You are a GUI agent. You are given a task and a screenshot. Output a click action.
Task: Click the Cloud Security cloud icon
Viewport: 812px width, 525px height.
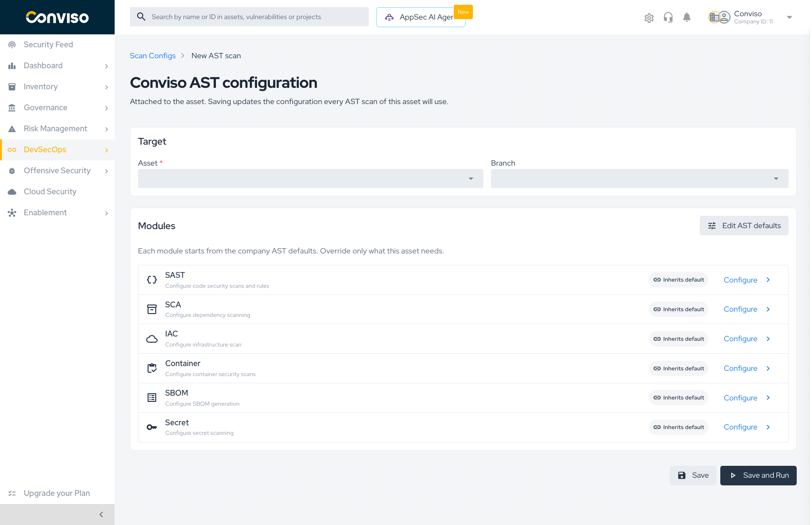pos(12,191)
